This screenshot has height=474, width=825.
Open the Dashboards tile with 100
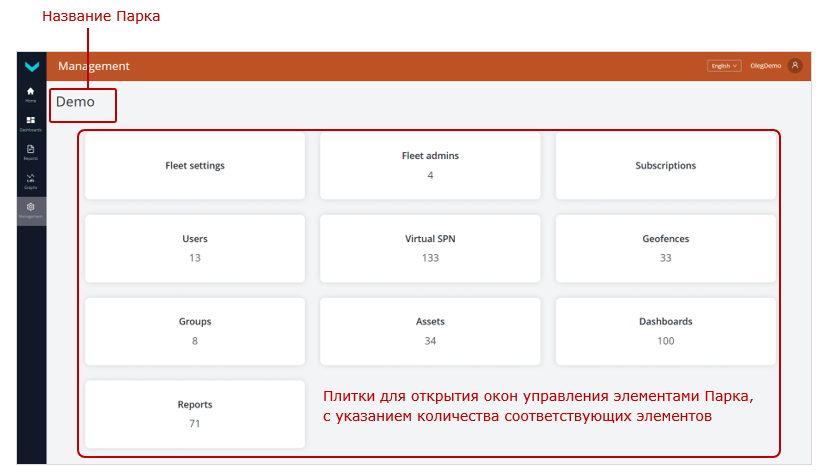(666, 331)
